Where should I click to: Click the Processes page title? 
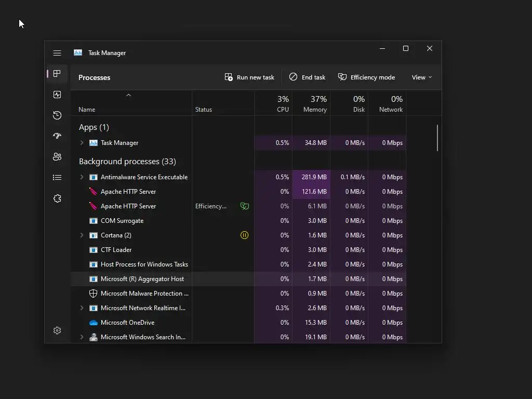95,77
